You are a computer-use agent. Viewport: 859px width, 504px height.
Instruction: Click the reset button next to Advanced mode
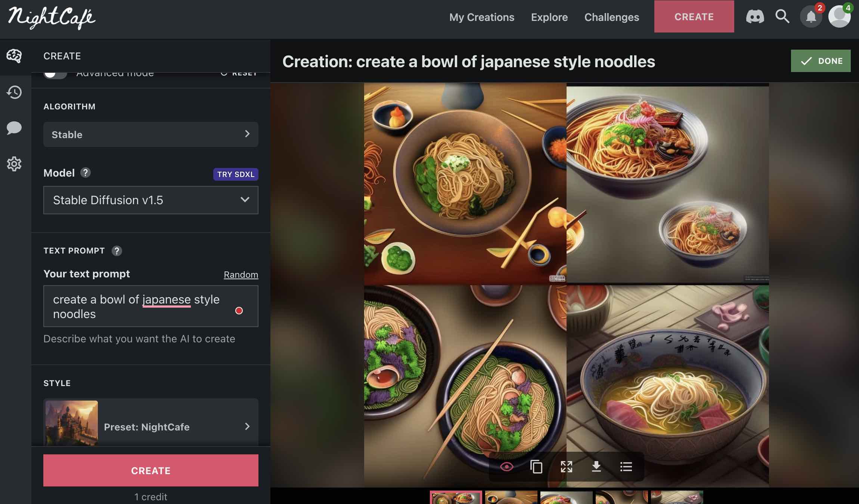239,72
